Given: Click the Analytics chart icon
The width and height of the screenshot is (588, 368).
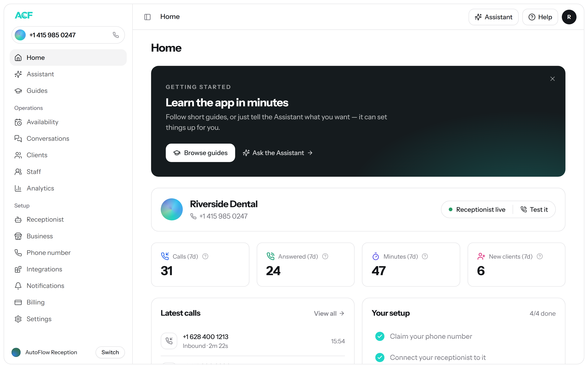Looking at the screenshot, I should point(18,188).
